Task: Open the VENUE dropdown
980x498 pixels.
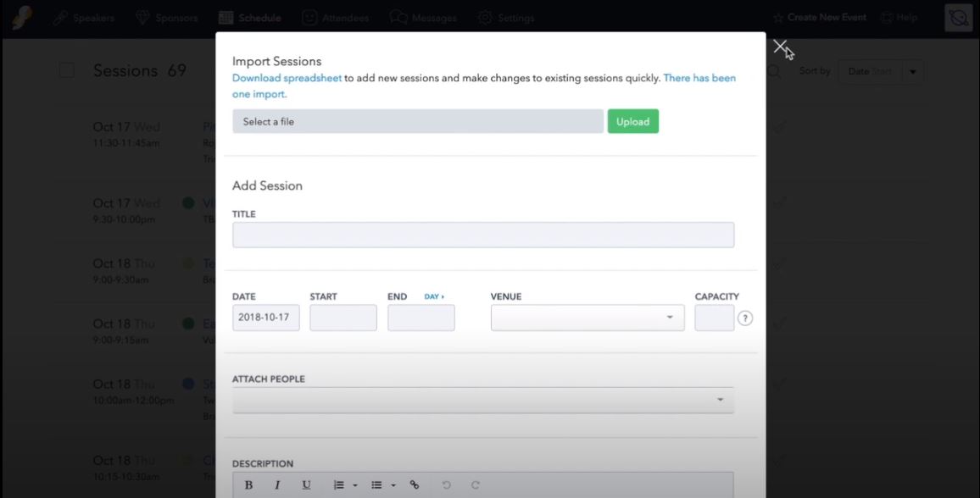Action: 587,318
